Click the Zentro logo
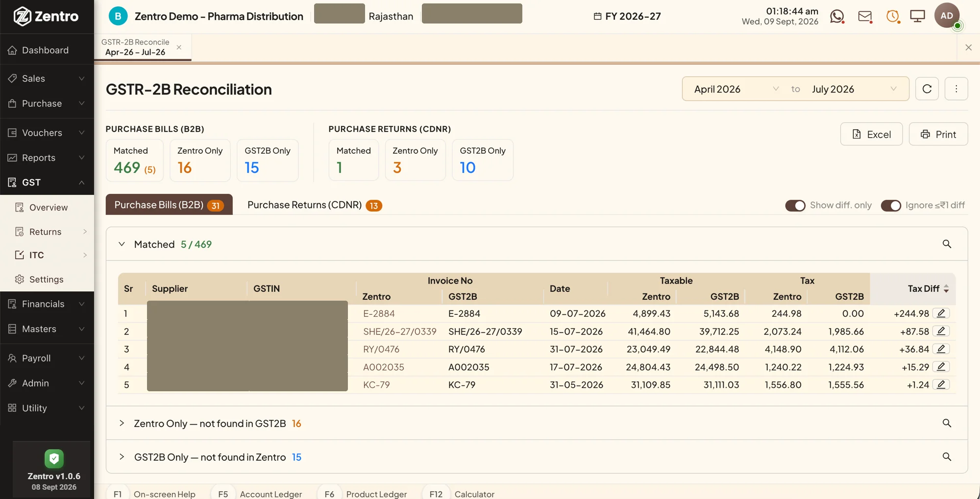The image size is (980, 499). point(46,16)
